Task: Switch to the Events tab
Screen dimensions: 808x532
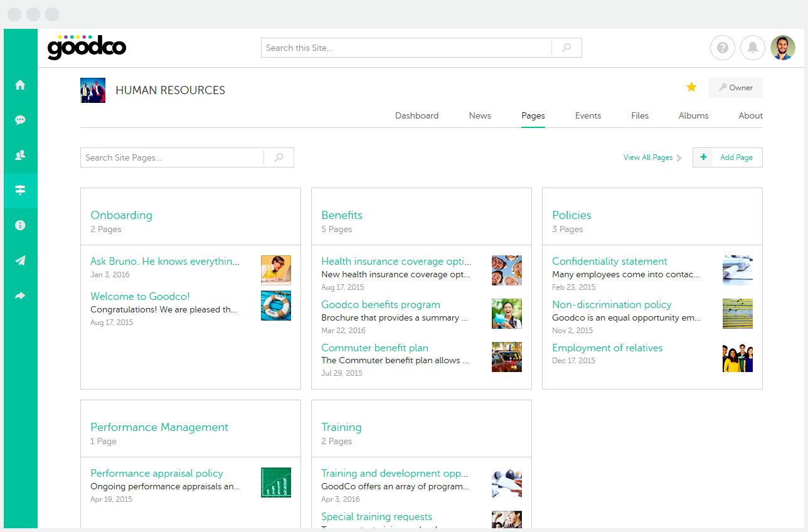Action: pos(588,115)
